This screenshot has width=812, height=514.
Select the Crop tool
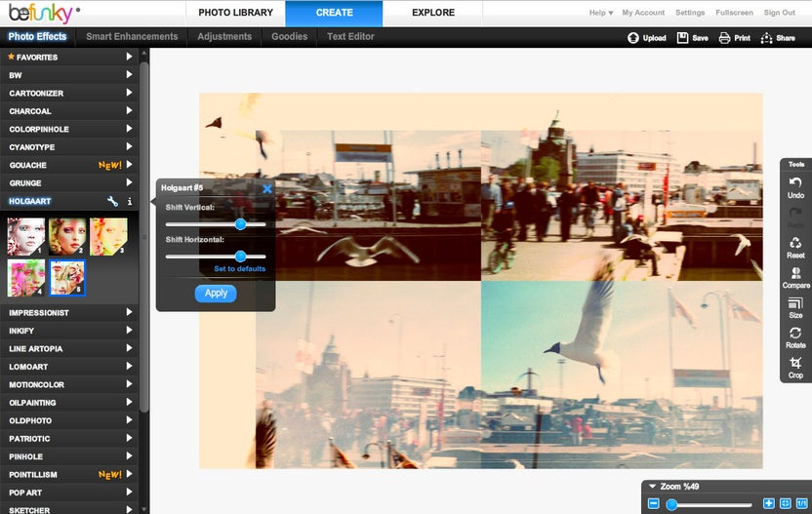795,368
